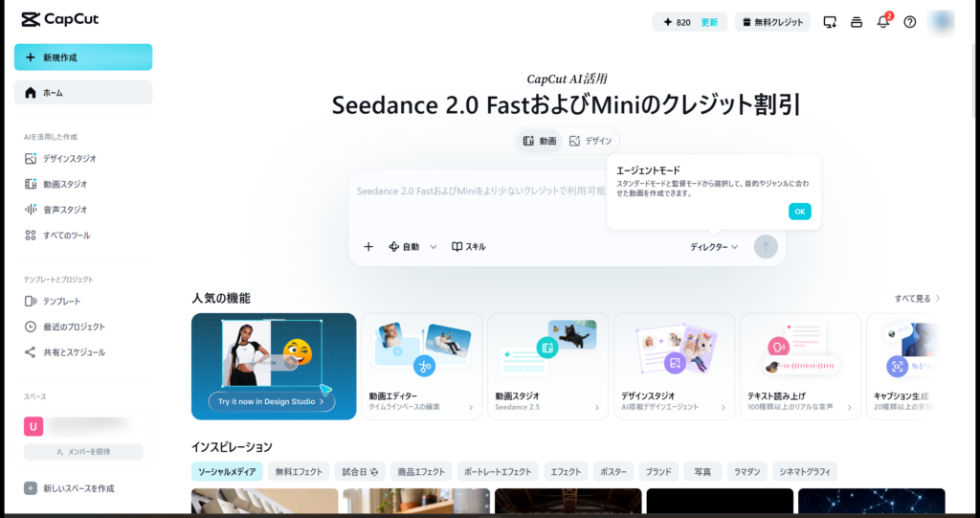Viewport: 980px width, 518px height.
Task: Open テキスト読み上げ card arrow
Action: (x=850, y=407)
